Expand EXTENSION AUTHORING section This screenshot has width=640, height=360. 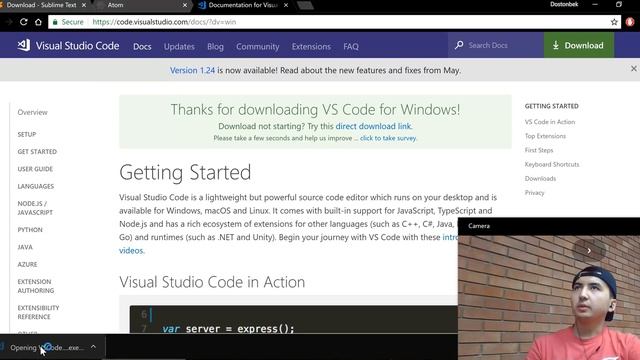(x=36, y=286)
